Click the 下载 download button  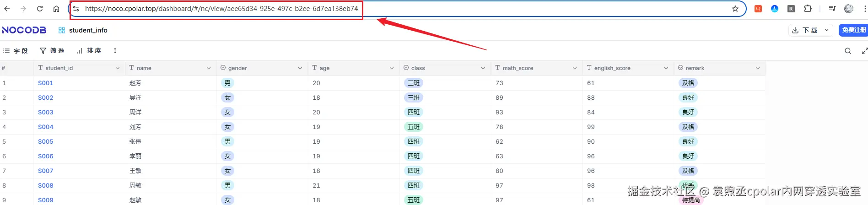click(x=804, y=30)
